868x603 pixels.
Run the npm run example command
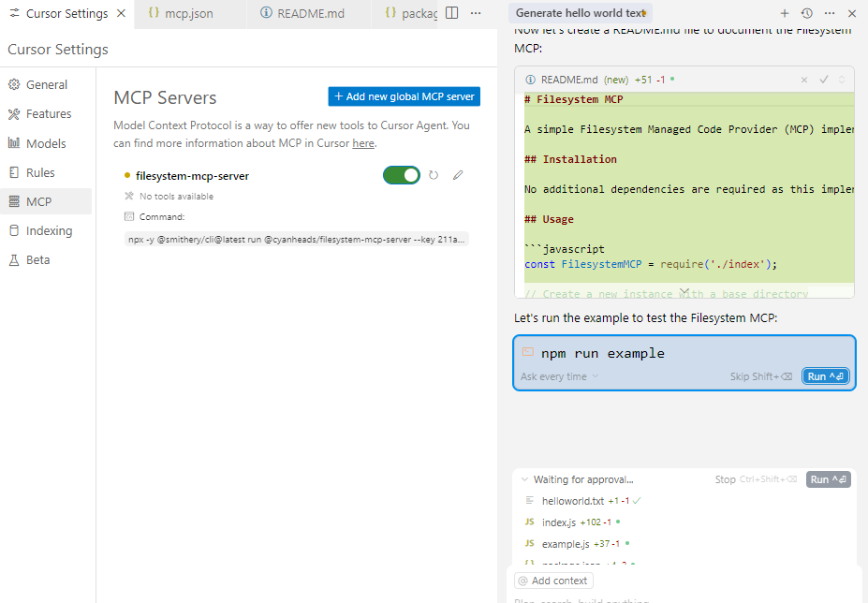point(825,376)
